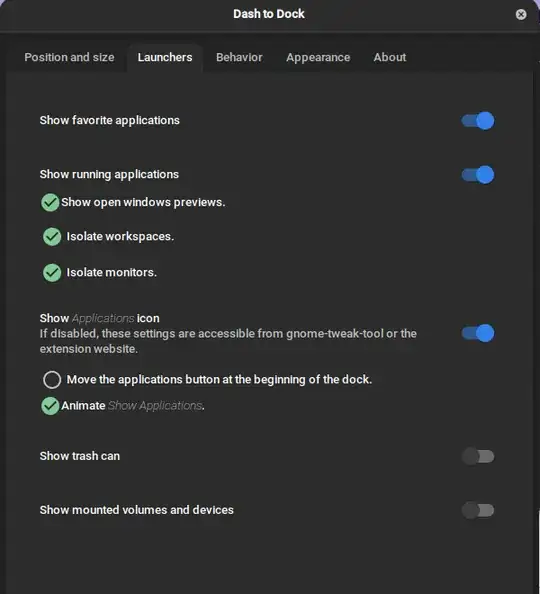Screen dimensions: 540x594
Task: Click 'If disabled, these settings' description text
Action: coord(228,341)
